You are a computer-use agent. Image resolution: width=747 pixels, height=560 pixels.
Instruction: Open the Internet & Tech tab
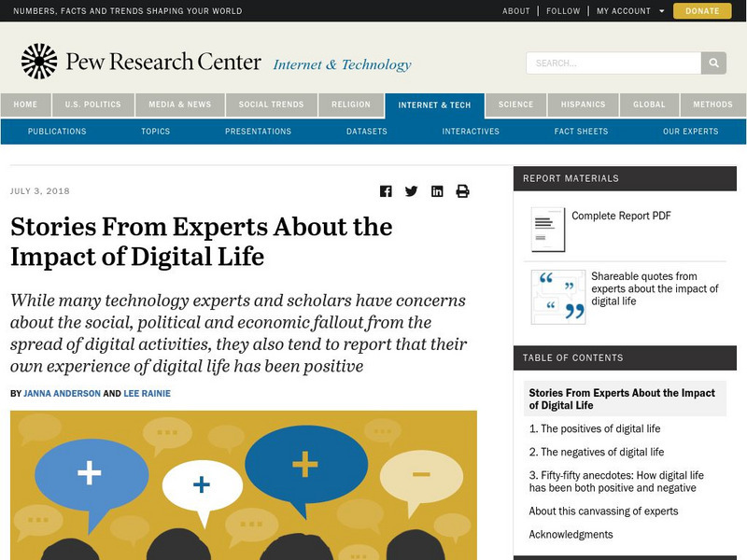coord(434,105)
